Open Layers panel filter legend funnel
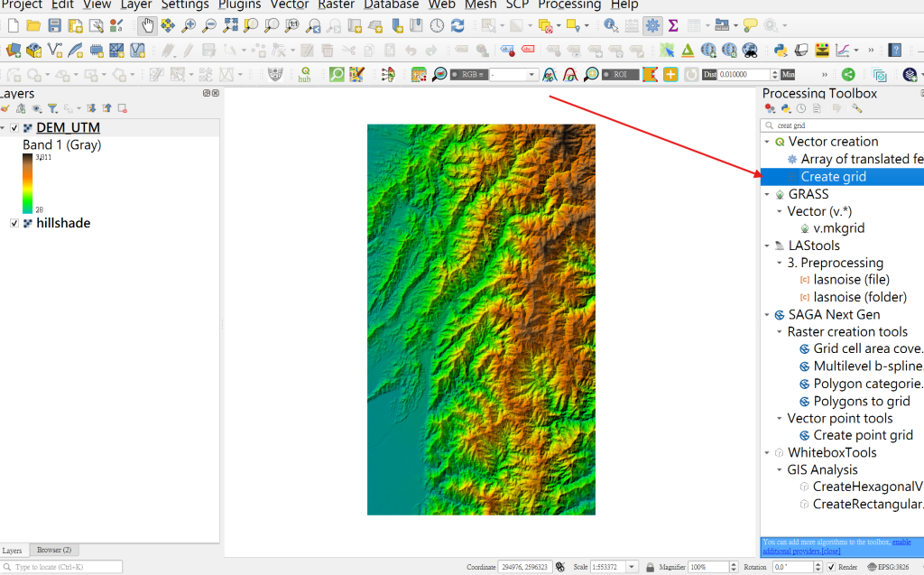This screenshot has height=575, width=924. coord(52,108)
